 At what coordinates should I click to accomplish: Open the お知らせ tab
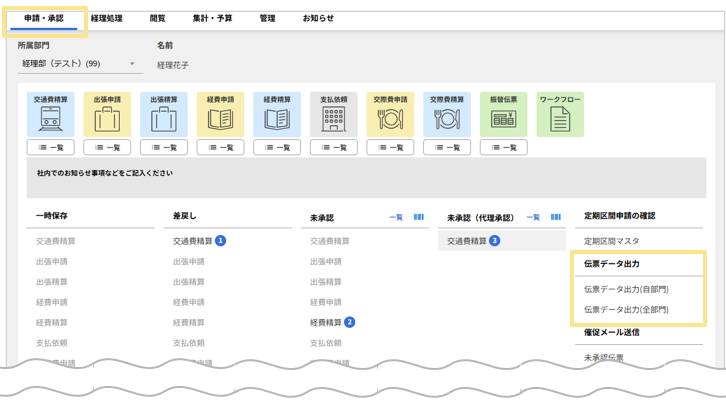coord(318,18)
